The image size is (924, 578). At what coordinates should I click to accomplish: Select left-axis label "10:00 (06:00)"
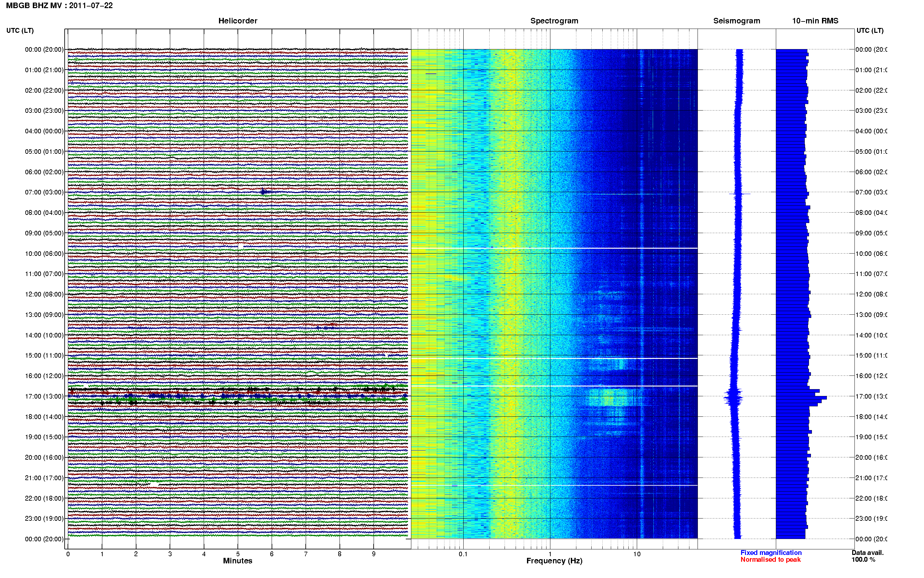click(x=44, y=254)
